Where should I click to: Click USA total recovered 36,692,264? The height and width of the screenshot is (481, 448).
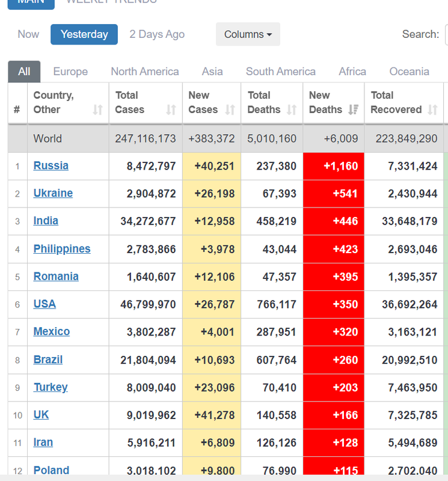pos(410,304)
